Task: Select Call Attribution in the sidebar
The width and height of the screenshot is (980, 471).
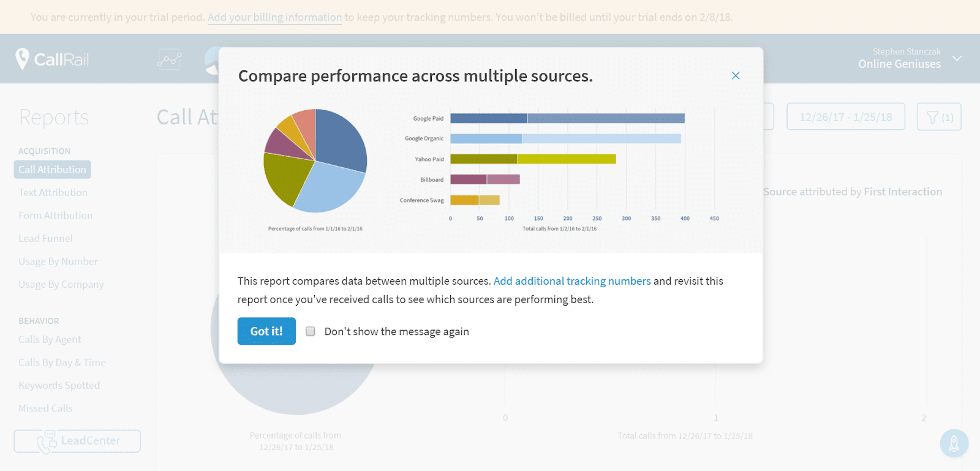Action: pyautogui.click(x=52, y=170)
